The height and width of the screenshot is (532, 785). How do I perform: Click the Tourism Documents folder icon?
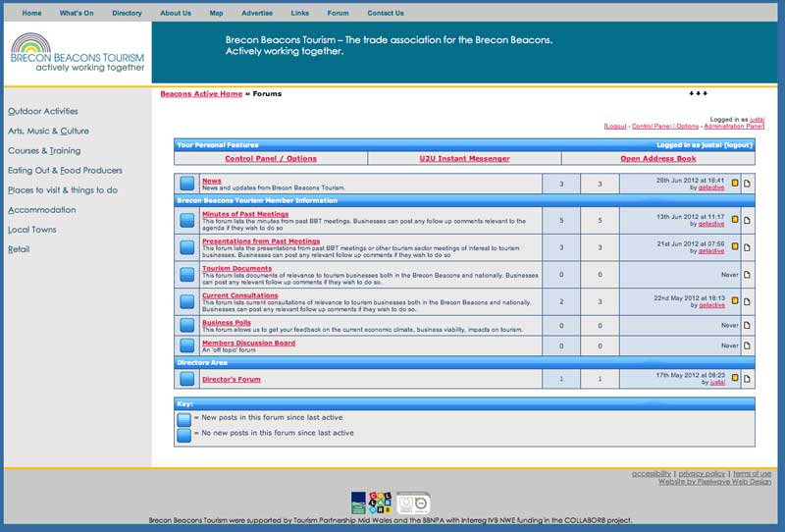(186, 275)
